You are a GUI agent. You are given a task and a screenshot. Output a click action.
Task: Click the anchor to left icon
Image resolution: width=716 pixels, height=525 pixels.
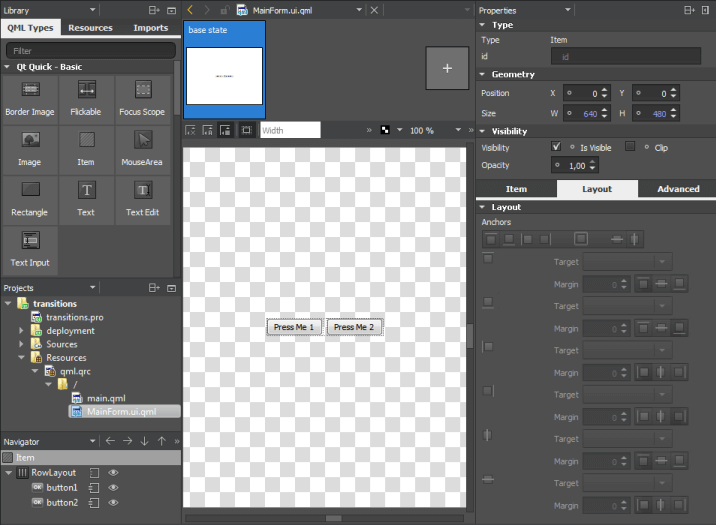point(527,239)
